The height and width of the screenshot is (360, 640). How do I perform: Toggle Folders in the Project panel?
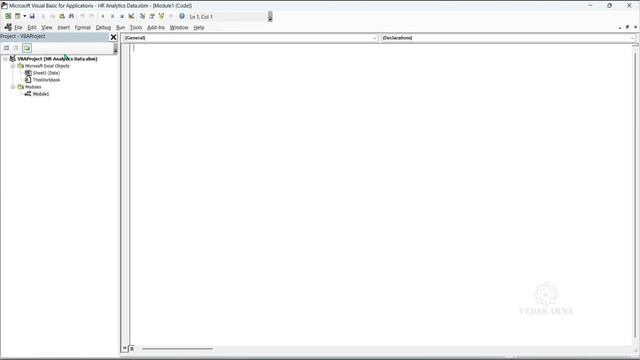click(27, 48)
